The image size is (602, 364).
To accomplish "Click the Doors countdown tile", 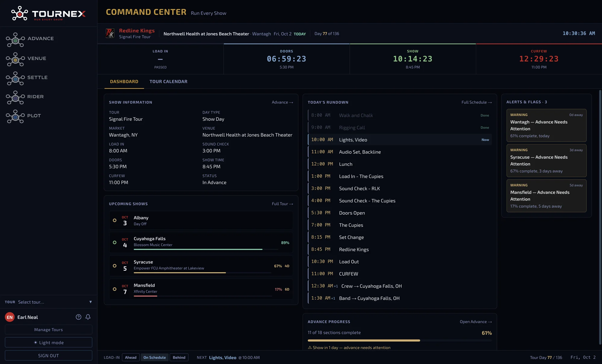I will [x=287, y=59].
